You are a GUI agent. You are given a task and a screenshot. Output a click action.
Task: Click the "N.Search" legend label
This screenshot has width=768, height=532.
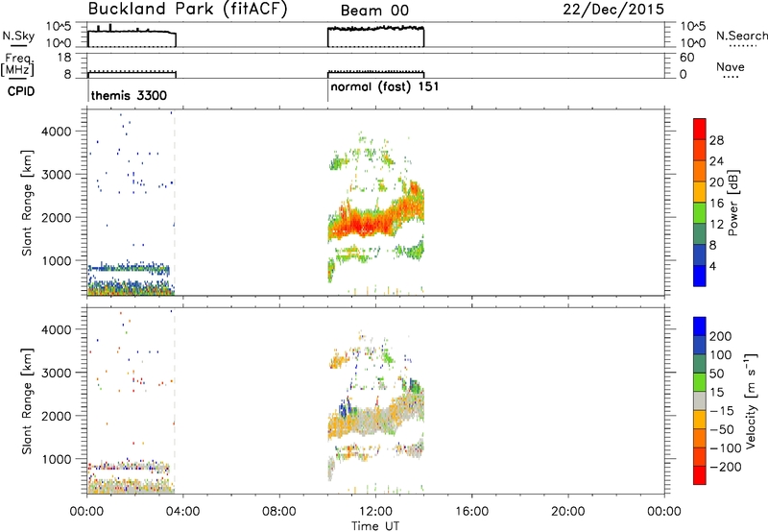[x=741, y=36]
